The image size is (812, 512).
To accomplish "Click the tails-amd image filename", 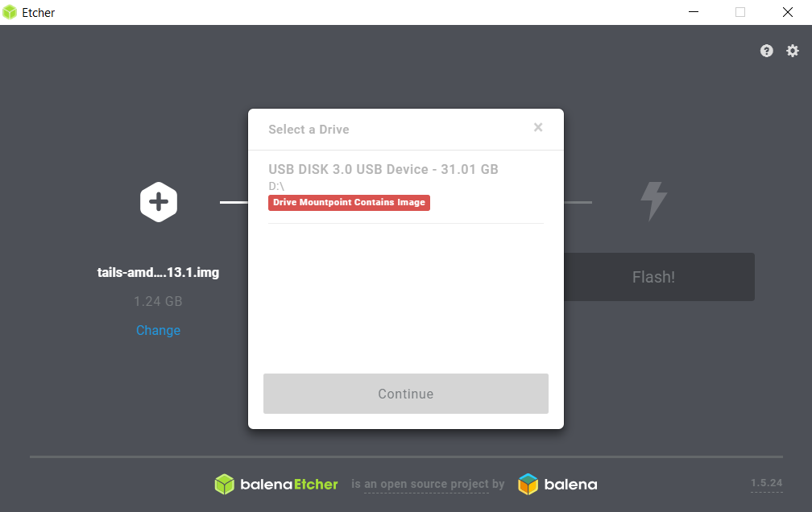I will [x=158, y=272].
